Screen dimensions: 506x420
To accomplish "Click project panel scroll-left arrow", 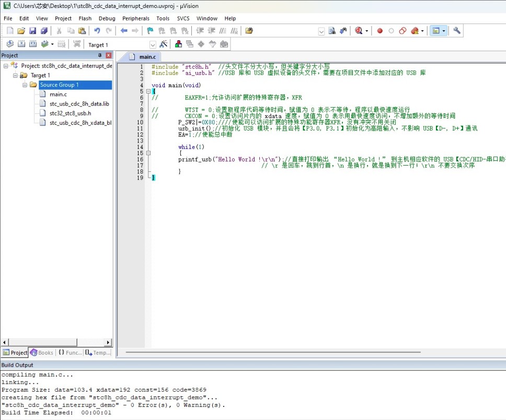I will 4,342.
